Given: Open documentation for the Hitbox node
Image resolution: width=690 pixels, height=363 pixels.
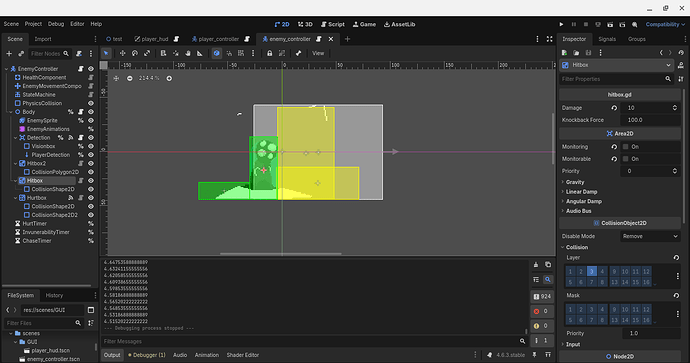Looking at the screenshot, I should pos(681,65).
